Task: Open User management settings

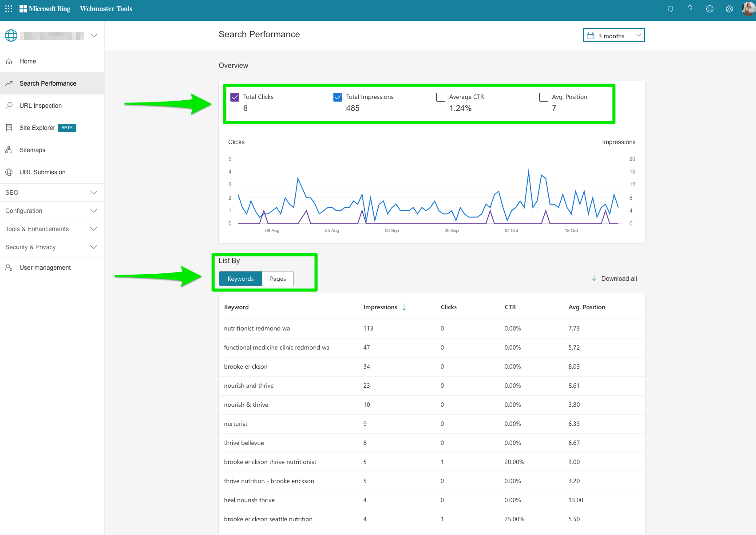Action: tap(45, 267)
